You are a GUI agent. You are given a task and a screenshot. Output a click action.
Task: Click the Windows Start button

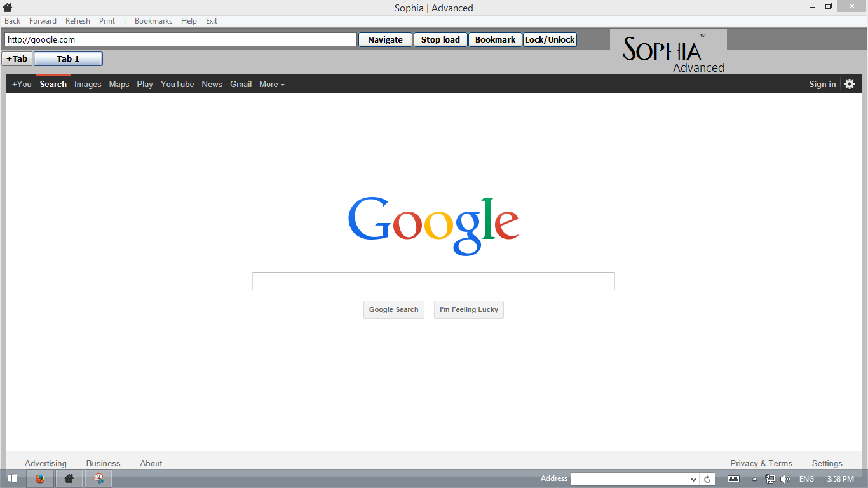point(11,478)
